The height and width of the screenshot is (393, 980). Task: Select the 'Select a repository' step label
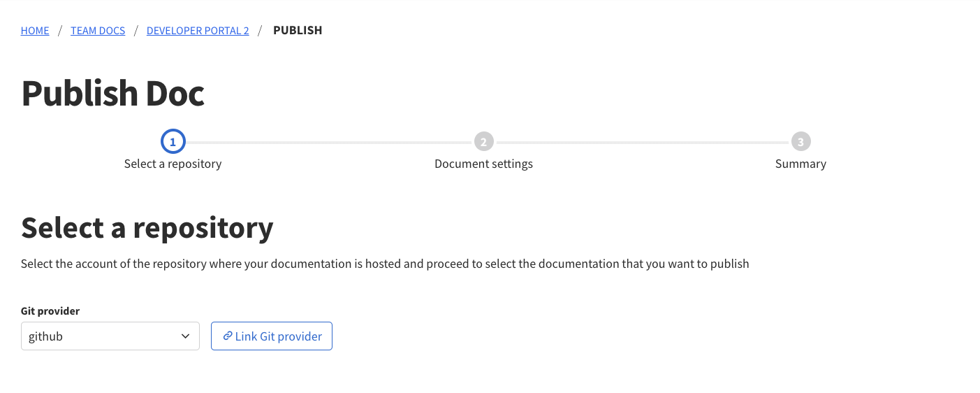[173, 164]
